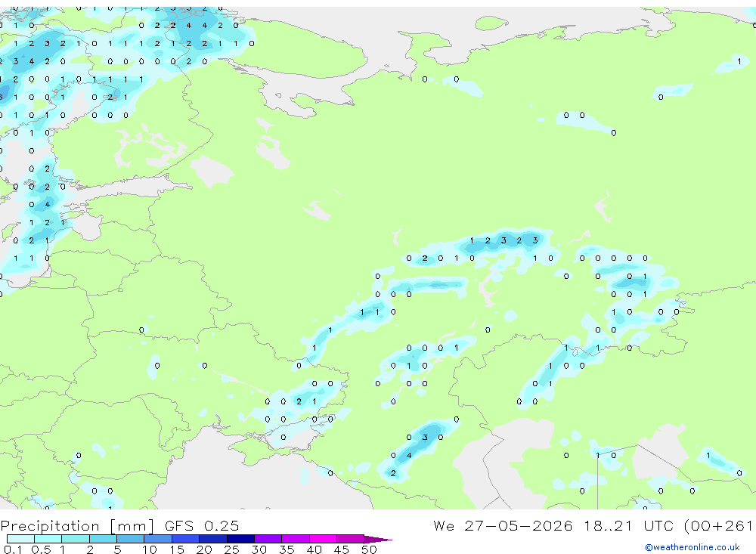
Task: Click the '25' legend scale label
Action: [231, 549]
